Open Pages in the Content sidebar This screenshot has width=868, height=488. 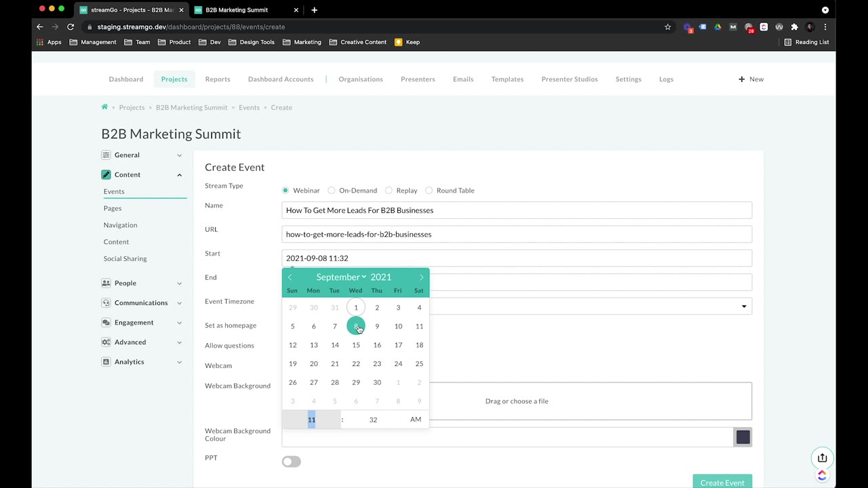[113, 208]
